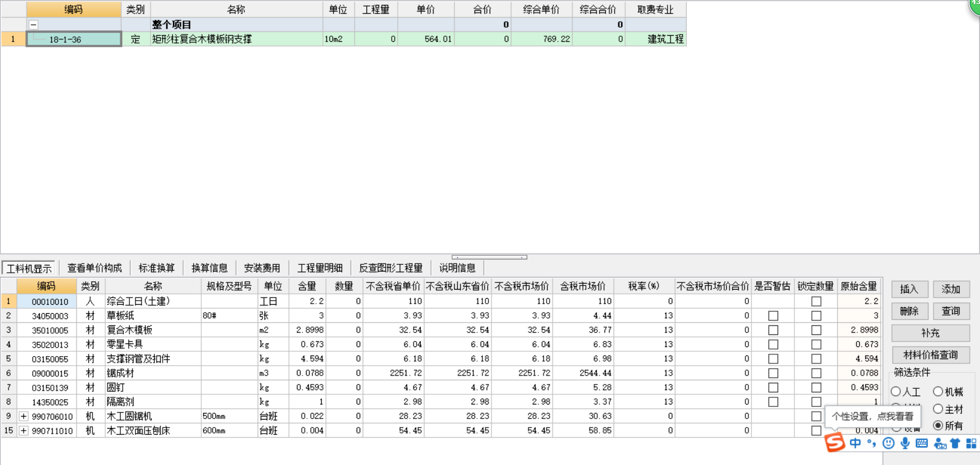Viewport: 980px width, 465px height.
Task: Check 锁定数量 for 综合工日 row
Action: click(x=816, y=301)
